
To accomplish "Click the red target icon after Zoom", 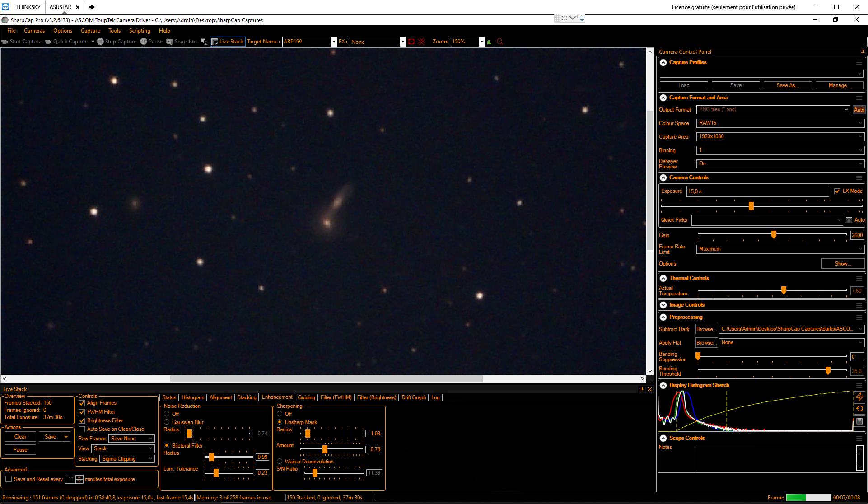I will click(500, 42).
